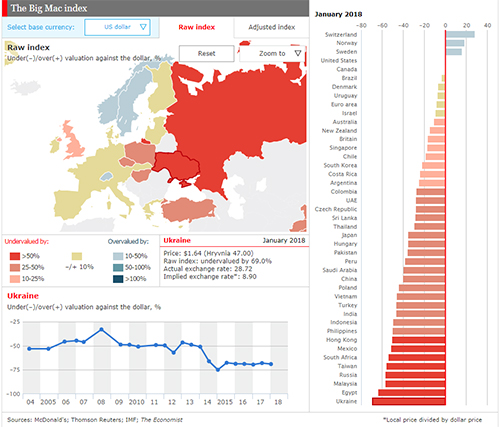Click the Sweden bar in the chart
The width and height of the screenshot is (500, 427).
(x=454, y=52)
